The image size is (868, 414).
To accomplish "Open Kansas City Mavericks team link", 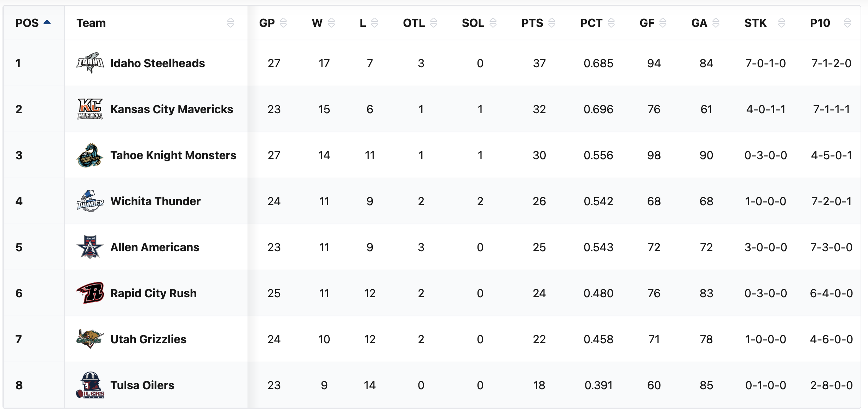I will [172, 109].
